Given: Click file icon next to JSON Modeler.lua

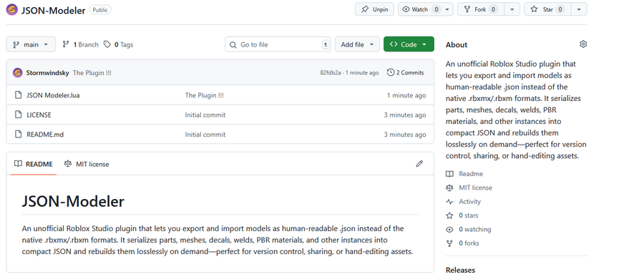Looking at the screenshot, I should 18,95.
